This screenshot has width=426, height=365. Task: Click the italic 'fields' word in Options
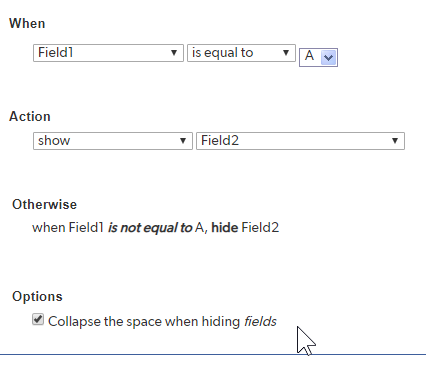point(260,322)
